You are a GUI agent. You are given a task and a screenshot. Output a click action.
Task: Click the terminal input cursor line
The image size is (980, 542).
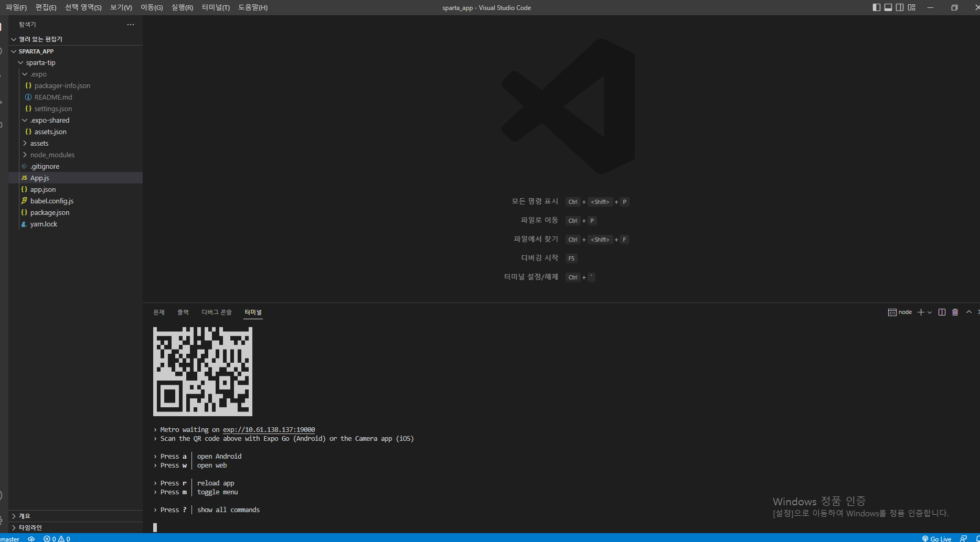tap(155, 527)
